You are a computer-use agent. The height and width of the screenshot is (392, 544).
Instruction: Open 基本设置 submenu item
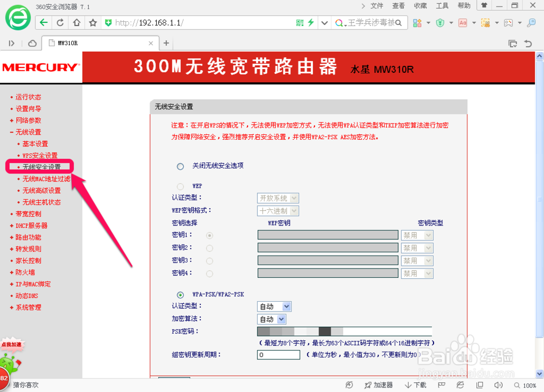coord(35,144)
